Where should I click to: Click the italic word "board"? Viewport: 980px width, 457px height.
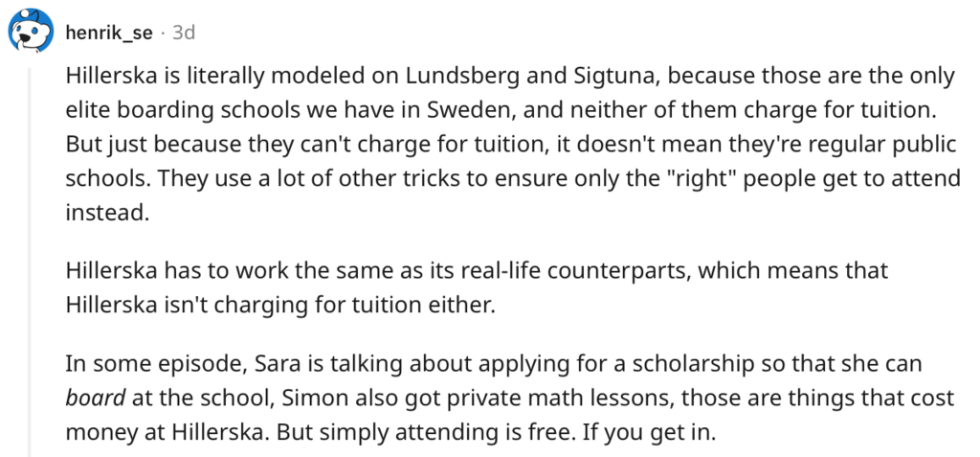click(95, 399)
